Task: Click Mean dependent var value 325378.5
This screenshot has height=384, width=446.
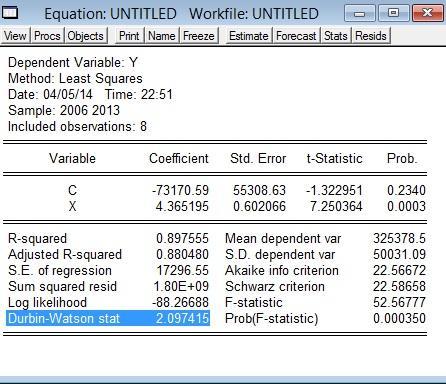Action: click(399, 238)
